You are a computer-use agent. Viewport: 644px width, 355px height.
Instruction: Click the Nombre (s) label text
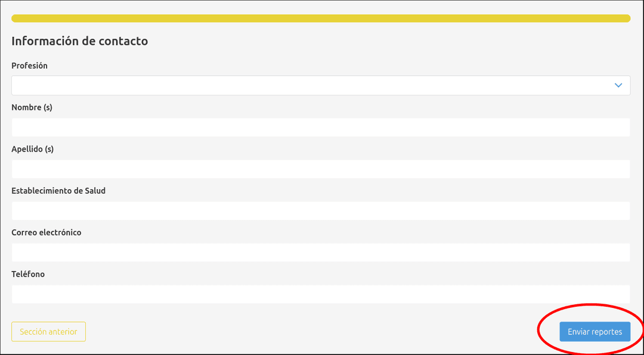pos(32,107)
